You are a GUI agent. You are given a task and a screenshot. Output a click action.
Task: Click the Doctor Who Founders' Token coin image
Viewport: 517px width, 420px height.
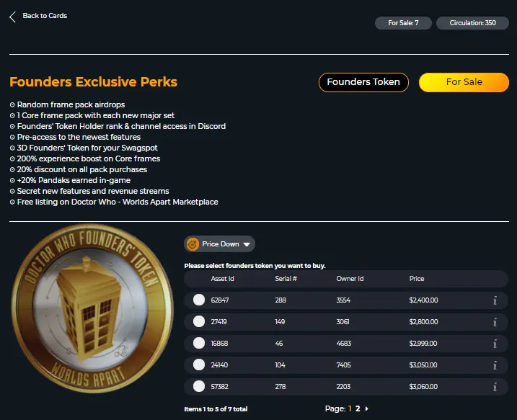pos(92,308)
